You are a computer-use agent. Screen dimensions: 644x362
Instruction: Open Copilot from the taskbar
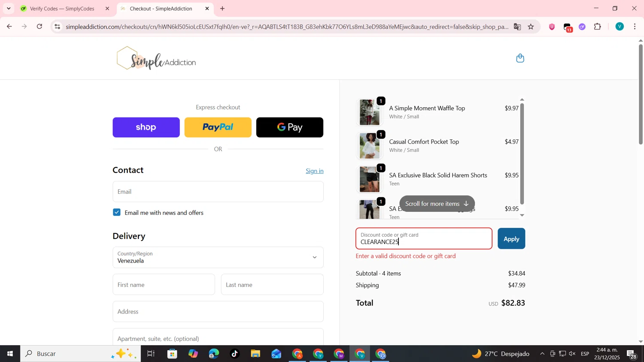click(x=193, y=354)
